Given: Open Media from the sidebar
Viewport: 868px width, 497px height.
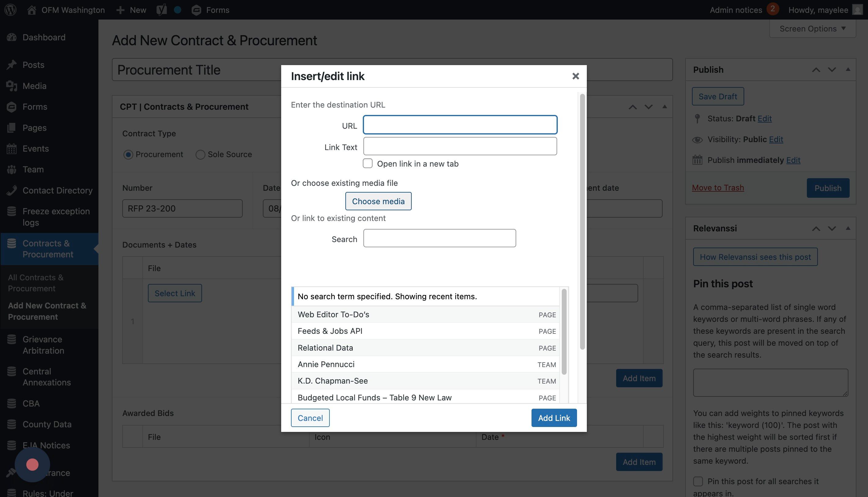Looking at the screenshot, I should coord(34,86).
